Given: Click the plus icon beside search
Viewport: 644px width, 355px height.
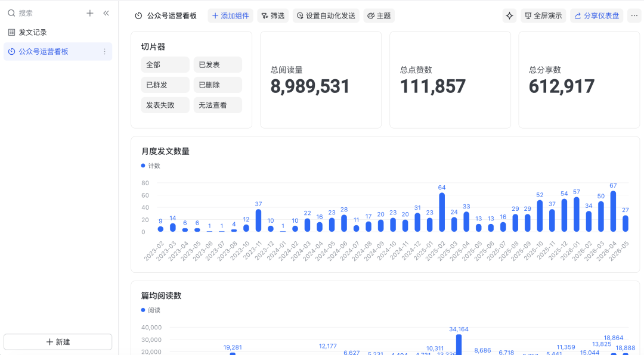Looking at the screenshot, I should 90,13.
